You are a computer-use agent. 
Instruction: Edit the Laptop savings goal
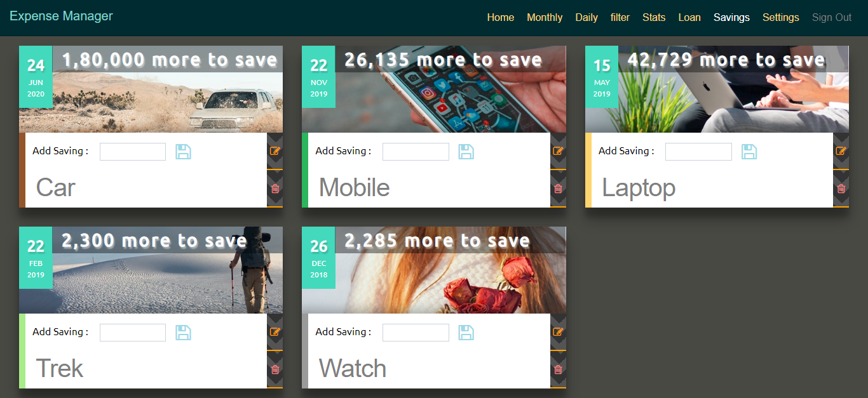pyautogui.click(x=841, y=151)
